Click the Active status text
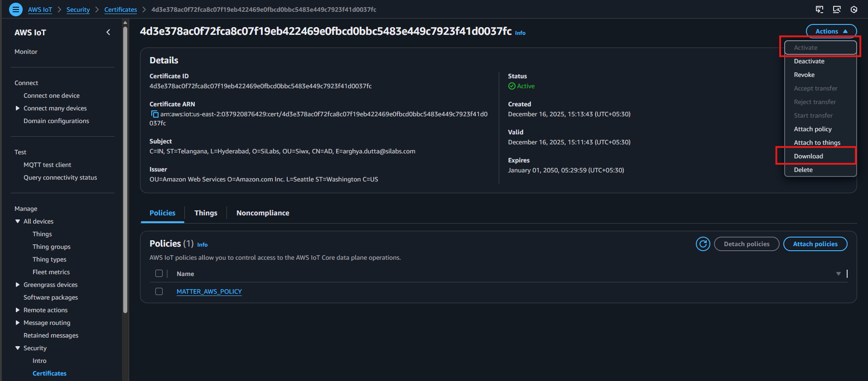This screenshot has width=868, height=381. tap(526, 86)
